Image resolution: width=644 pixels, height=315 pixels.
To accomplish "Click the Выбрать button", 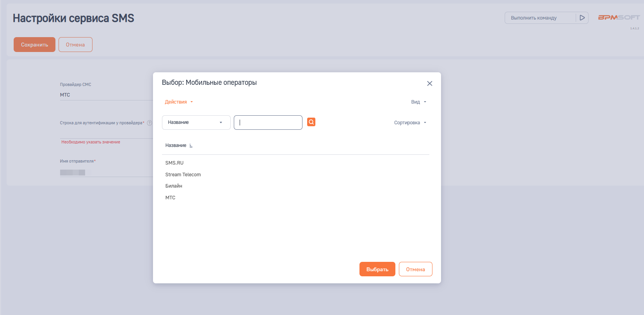I will [377, 269].
